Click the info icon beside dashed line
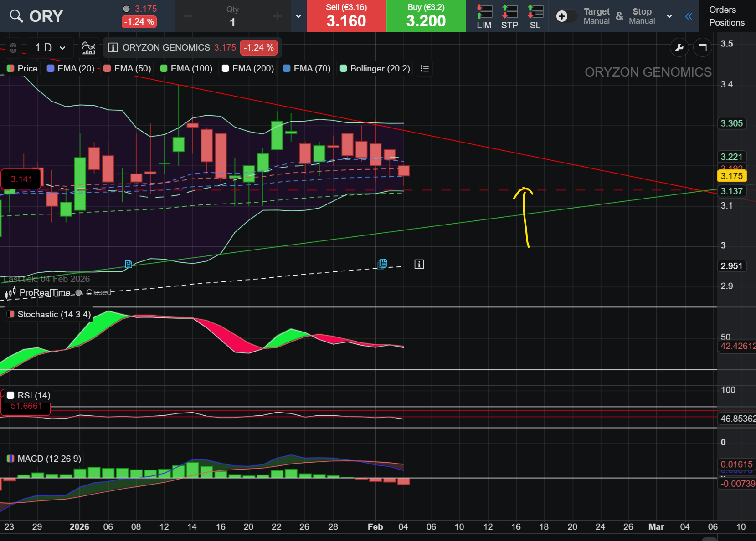756x541 pixels. (419, 264)
